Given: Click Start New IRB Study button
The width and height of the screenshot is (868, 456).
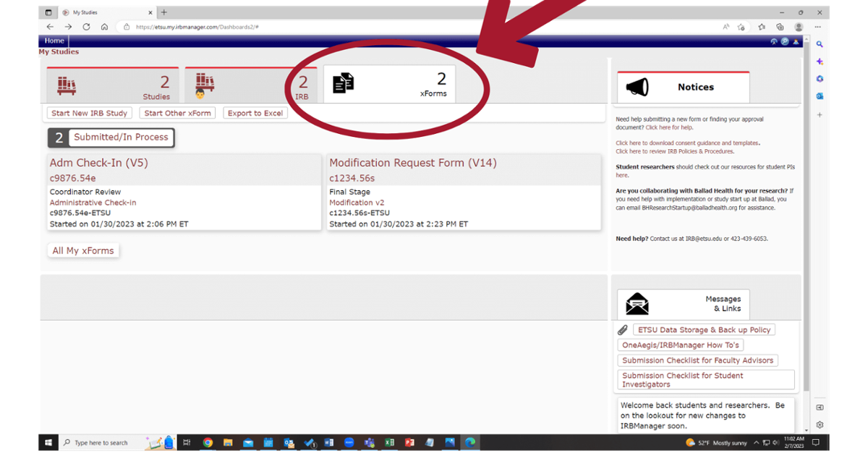Looking at the screenshot, I should 89,113.
